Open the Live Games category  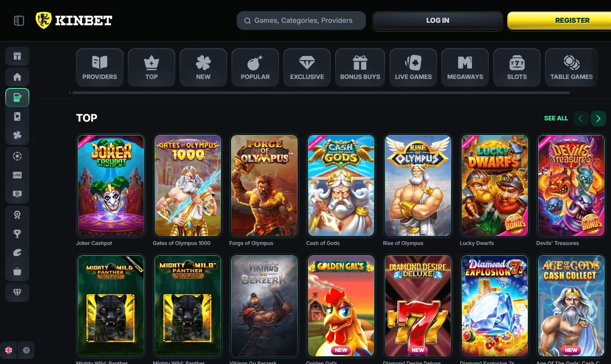point(413,68)
